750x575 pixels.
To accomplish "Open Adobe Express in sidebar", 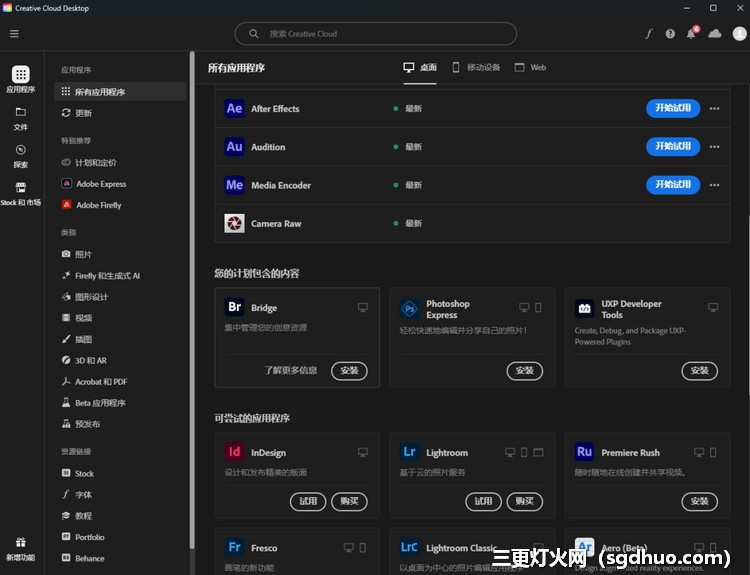I will tap(94, 184).
